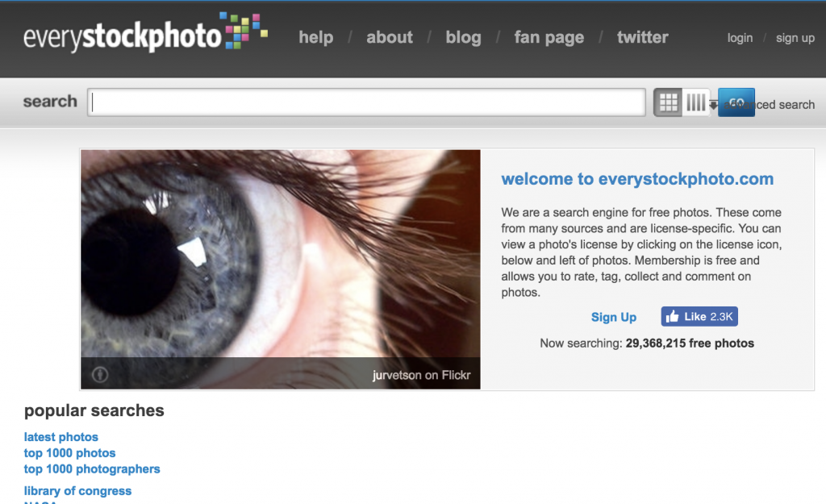Go to the about page

point(390,37)
